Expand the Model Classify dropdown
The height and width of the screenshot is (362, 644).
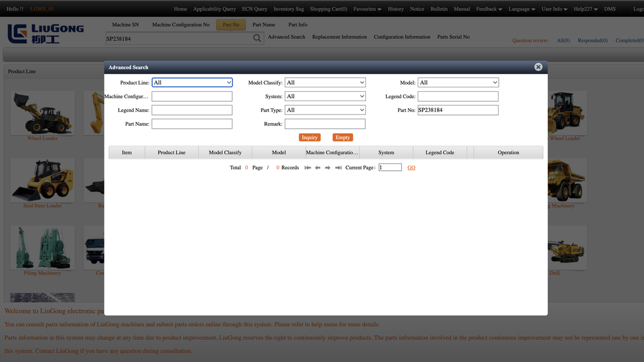(x=325, y=82)
